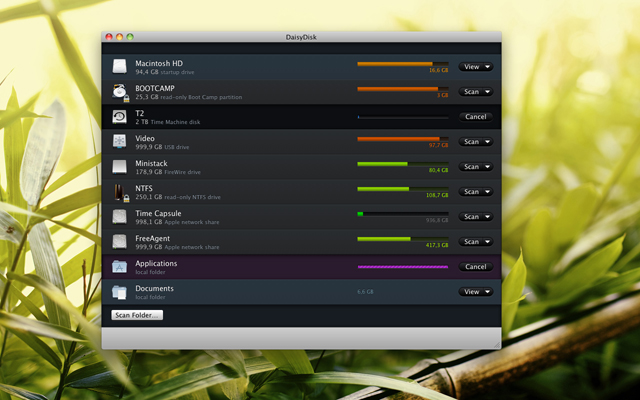Viewport: 640px width, 400px height.
Task: Click the Applications folder icon
Action: click(120, 267)
